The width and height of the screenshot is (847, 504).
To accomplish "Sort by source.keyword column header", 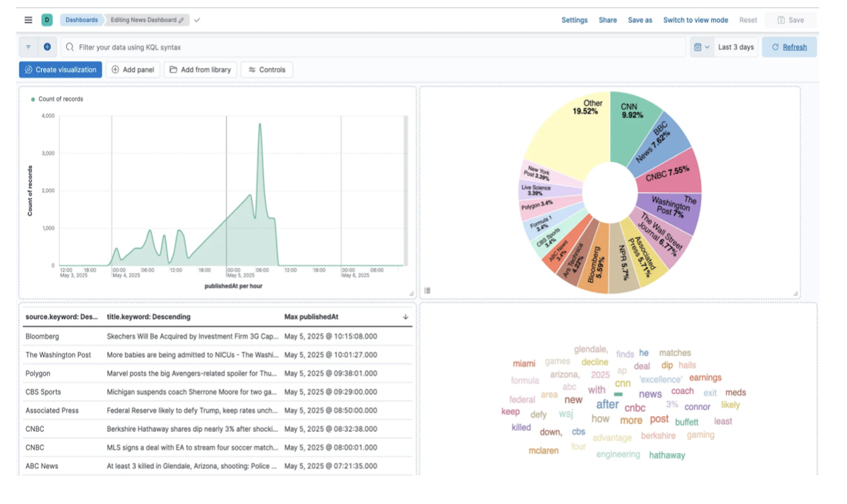I will click(62, 317).
